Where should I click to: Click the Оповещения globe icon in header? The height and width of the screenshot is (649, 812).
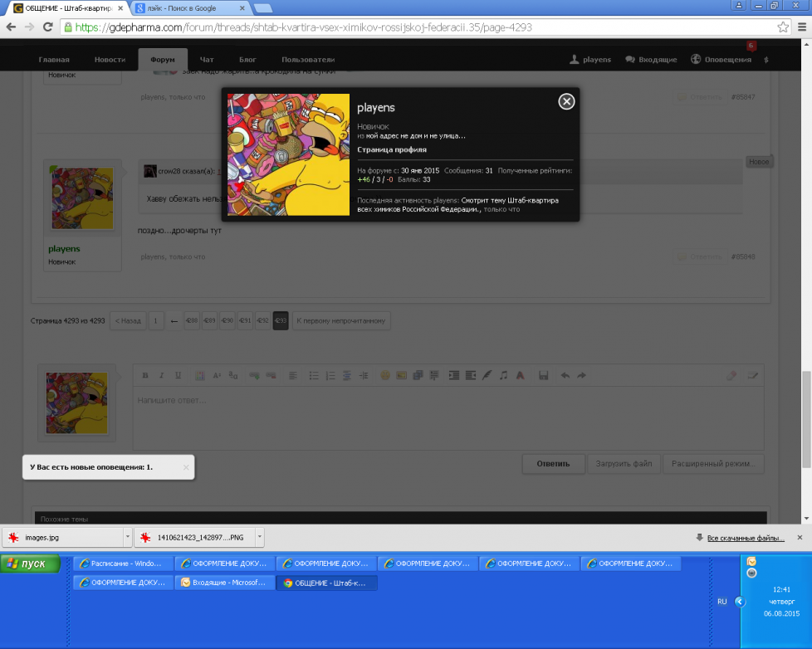[696, 60]
